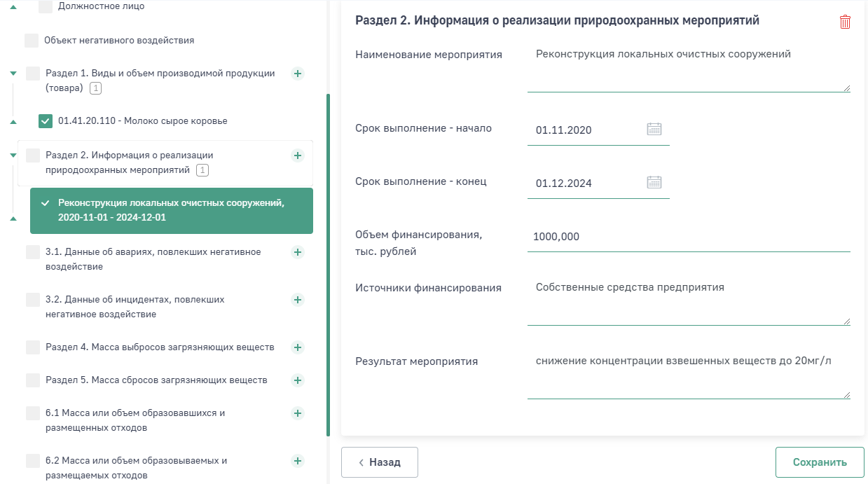Toggle arrow beside Должностное лицо

[13, 6]
